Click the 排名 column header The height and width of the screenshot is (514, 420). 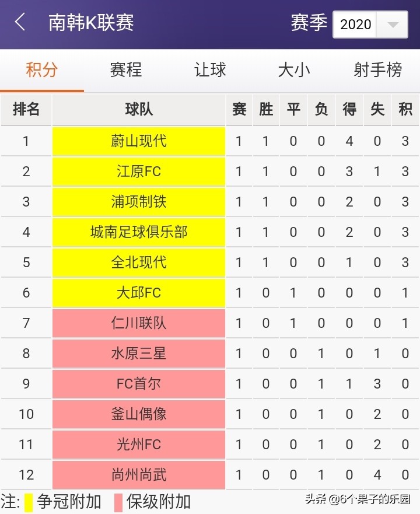point(26,110)
